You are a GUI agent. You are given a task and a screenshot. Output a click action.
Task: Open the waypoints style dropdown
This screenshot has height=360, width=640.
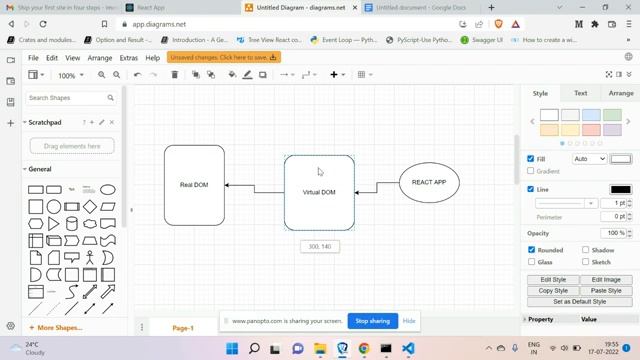[x=309, y=75]
